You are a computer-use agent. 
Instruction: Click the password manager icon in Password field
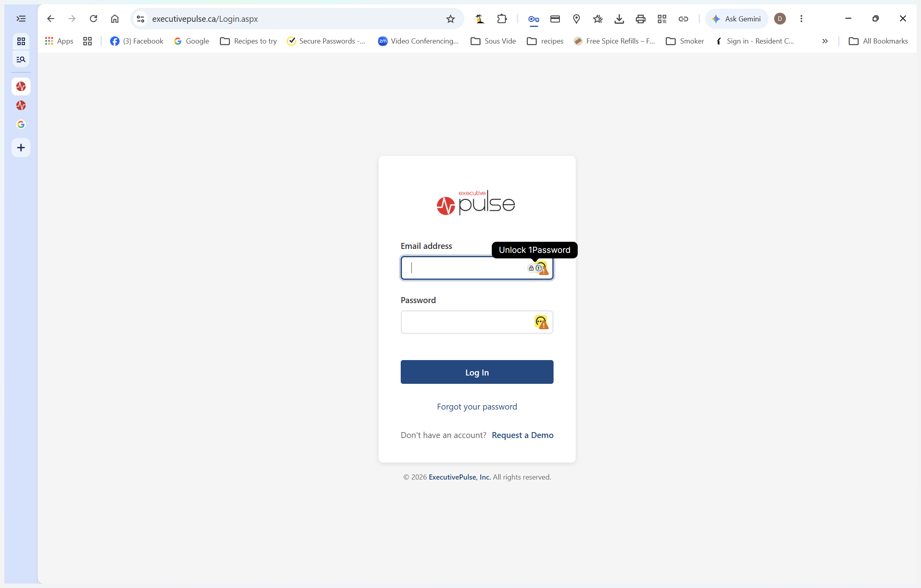click(x=541, y=322)
